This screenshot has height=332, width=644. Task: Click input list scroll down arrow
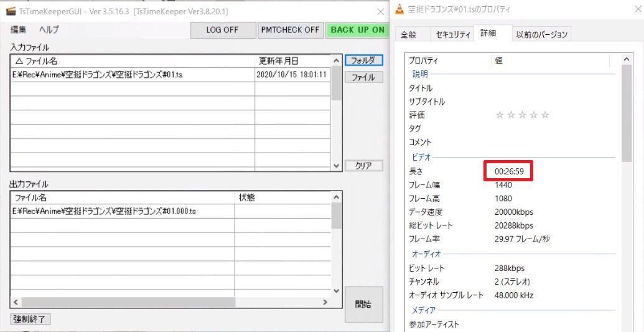[x=337, y=166]
